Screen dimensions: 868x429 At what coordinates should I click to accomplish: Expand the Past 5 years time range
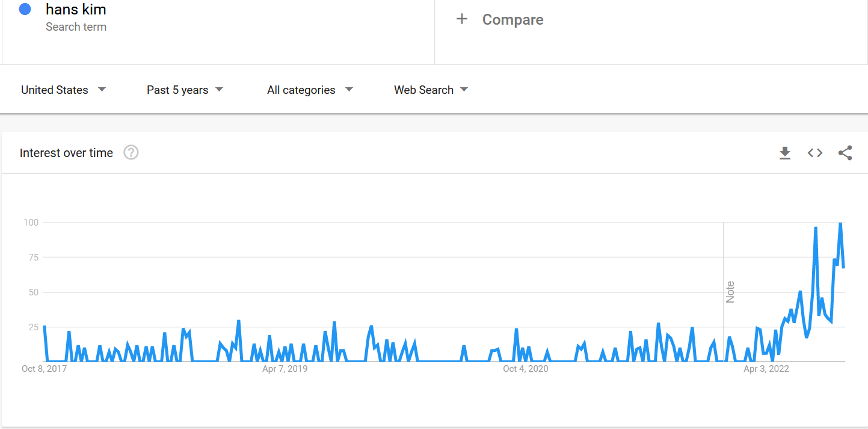(x=185, y=90)
